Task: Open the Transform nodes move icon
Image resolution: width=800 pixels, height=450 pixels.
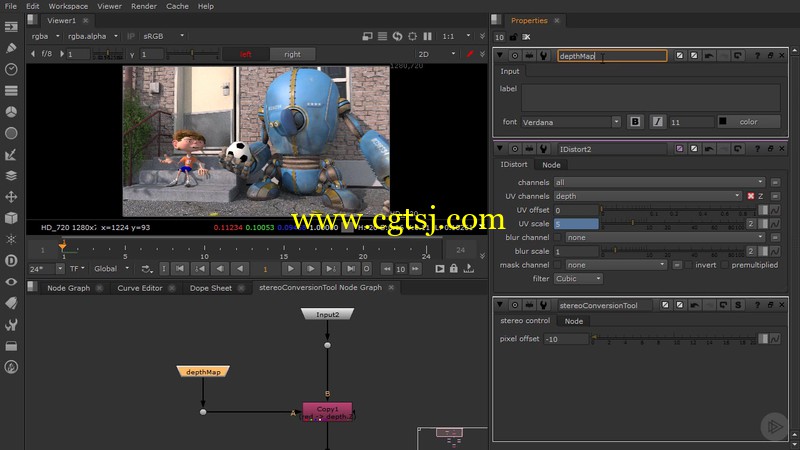Action: click(11, 197)
